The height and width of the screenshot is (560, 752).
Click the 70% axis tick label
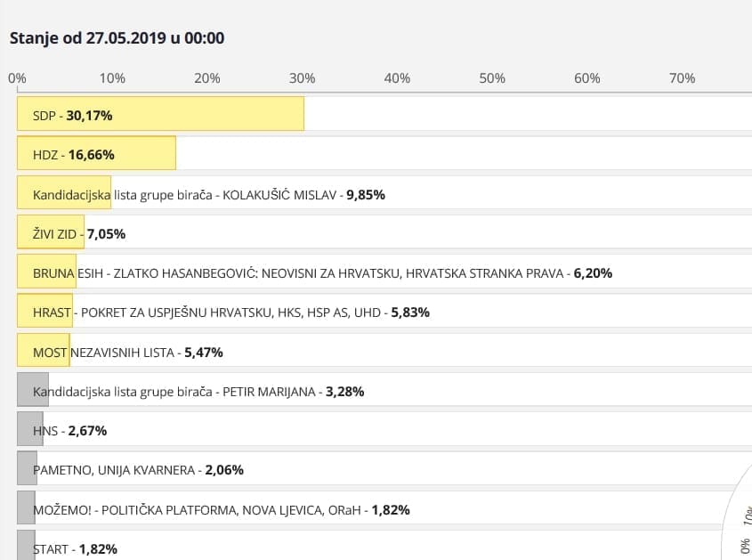[682, 78]
